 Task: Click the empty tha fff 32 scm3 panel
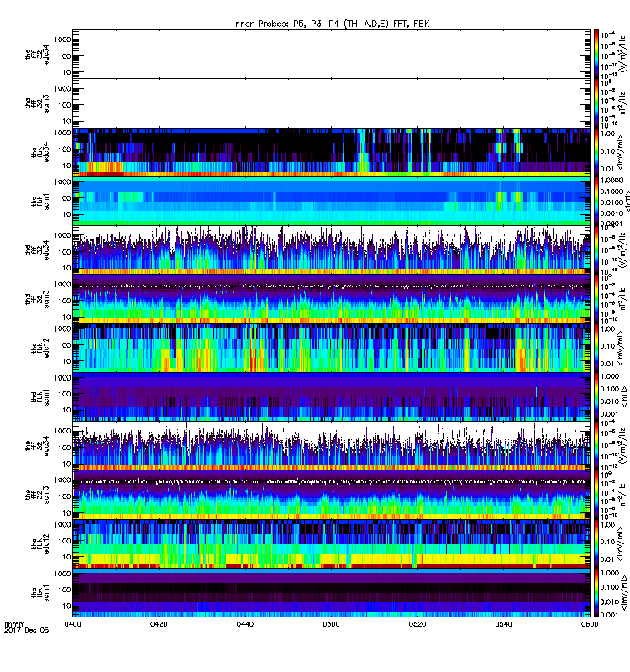tap(331, 103)
